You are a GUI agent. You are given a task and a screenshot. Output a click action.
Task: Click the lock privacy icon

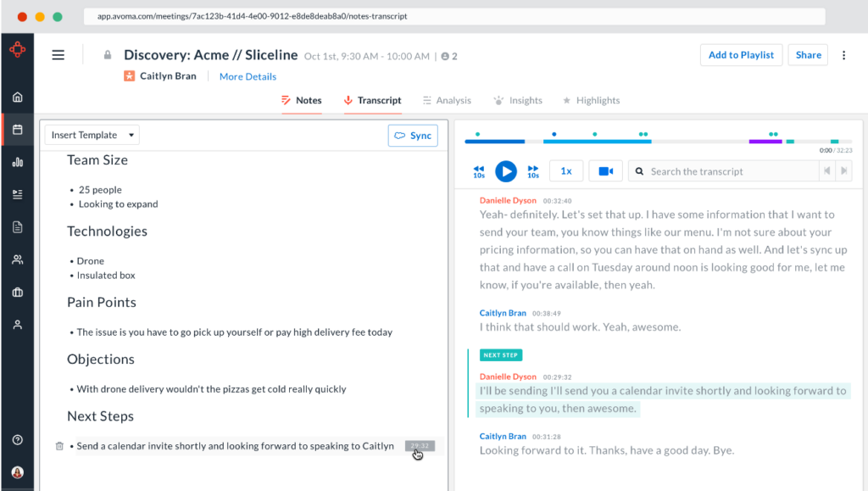[x=108, y=55]
